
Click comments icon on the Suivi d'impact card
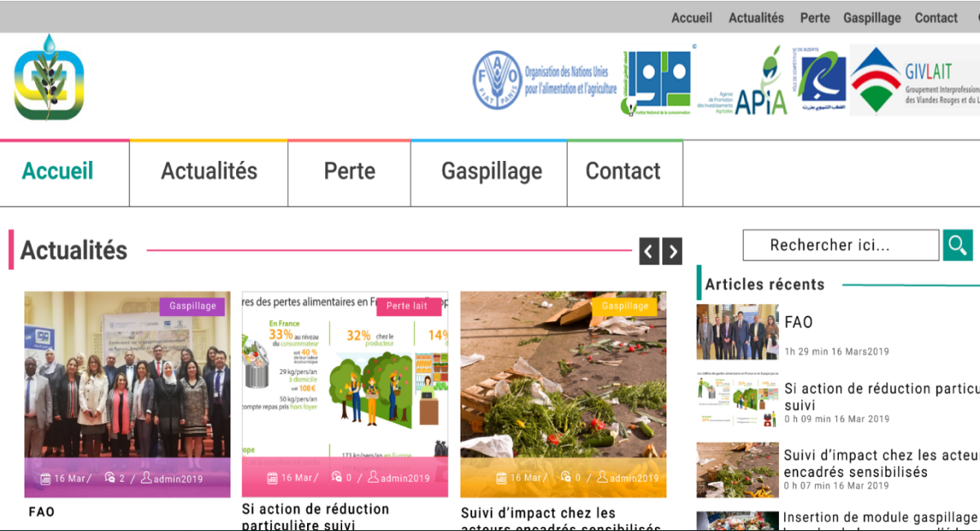(x=566, y=478)
